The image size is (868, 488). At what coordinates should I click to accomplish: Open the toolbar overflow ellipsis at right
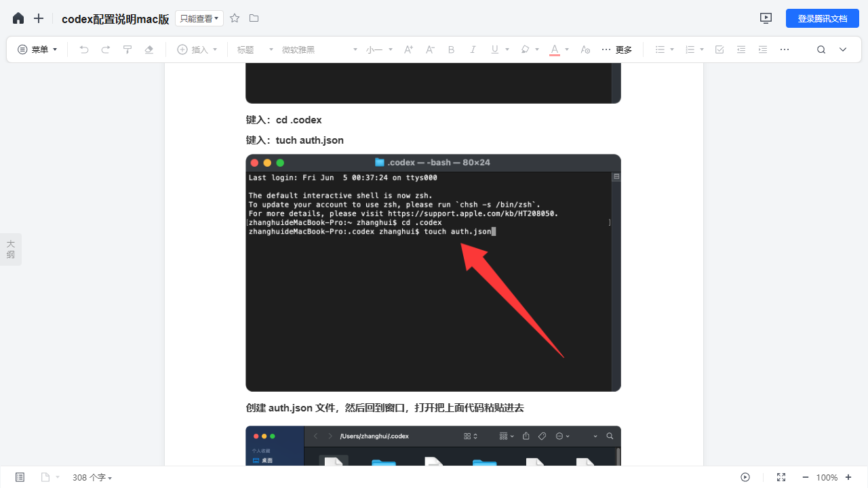785,49
